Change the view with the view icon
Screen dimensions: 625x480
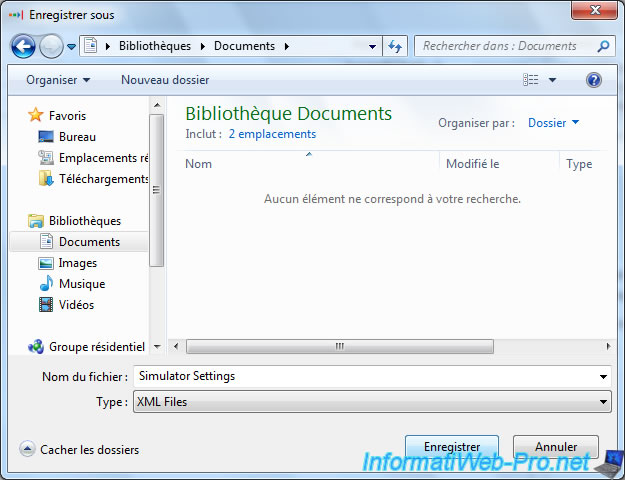pos(531,80)
